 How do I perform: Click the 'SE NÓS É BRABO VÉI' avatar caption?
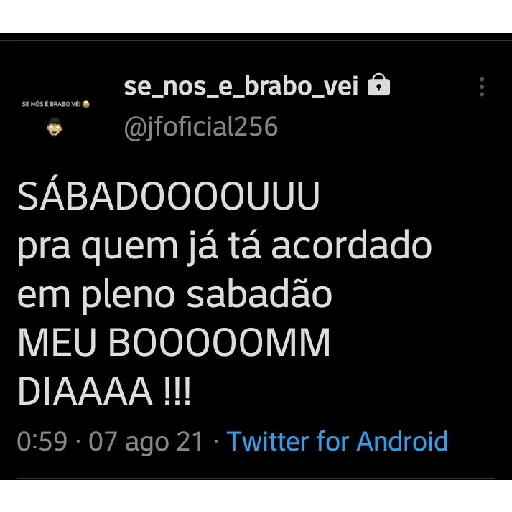point(56,104)
